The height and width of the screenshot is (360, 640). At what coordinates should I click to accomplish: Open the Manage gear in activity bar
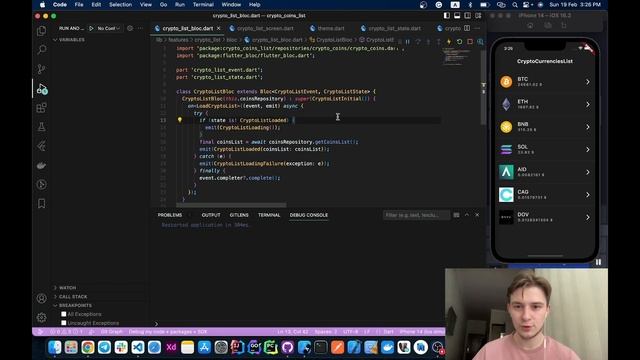[42, 318]
